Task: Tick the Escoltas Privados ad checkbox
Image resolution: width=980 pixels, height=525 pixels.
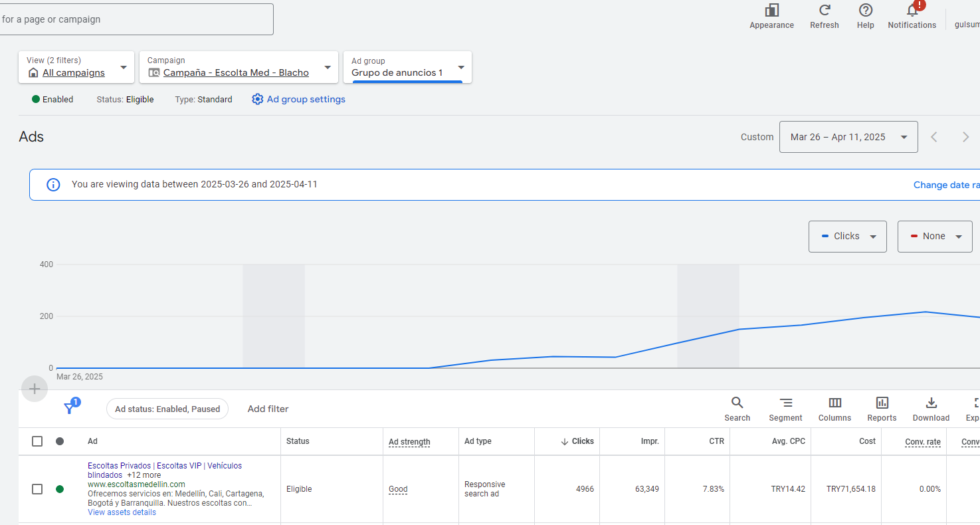Action: coord(37,489)
